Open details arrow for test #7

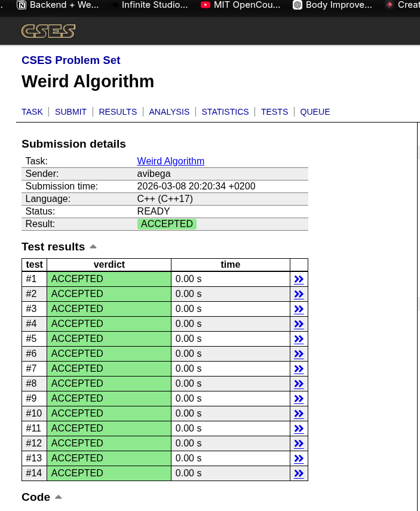pos(299,369)
